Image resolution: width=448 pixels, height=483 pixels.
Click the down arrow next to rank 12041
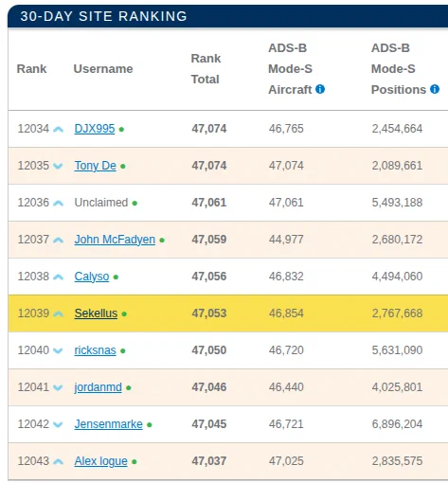(58, 387)
